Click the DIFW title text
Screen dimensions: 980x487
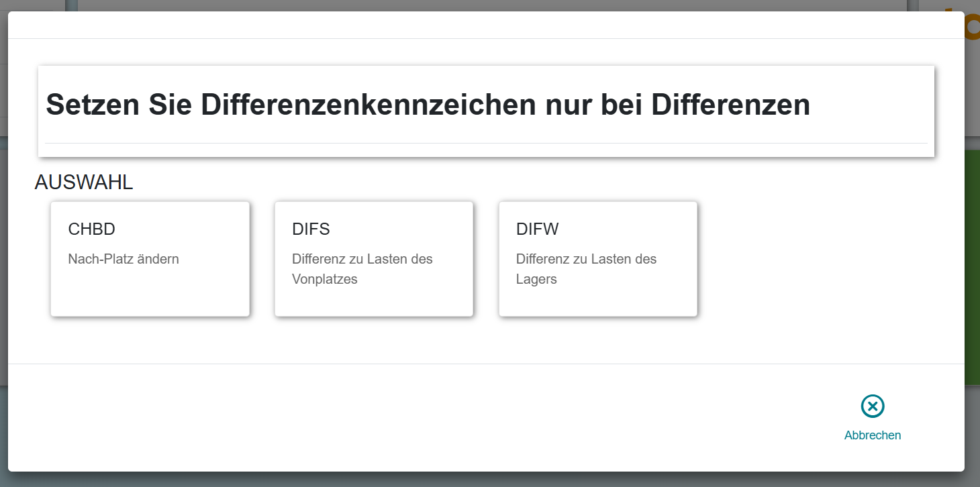(x=537, y=229)
